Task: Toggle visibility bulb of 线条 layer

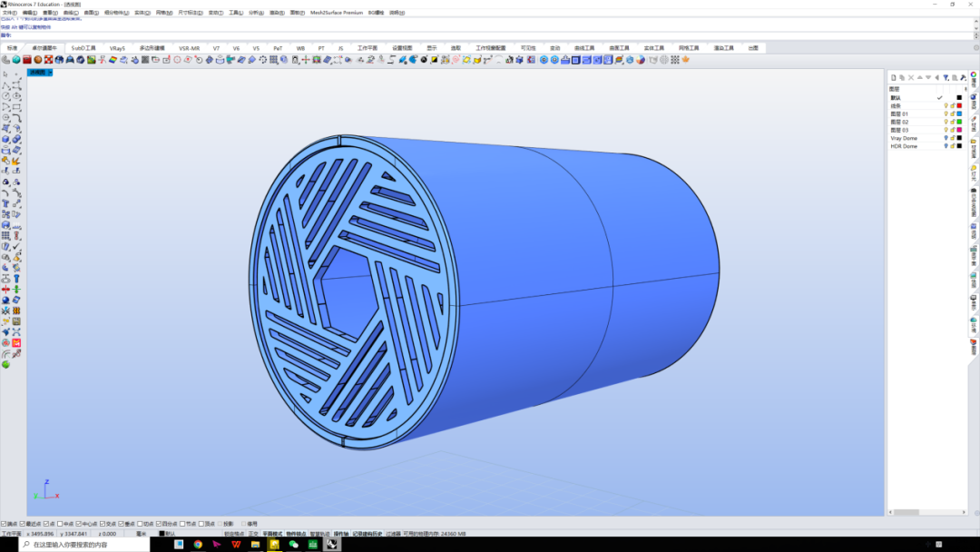Action: click(x=946, y=105)
